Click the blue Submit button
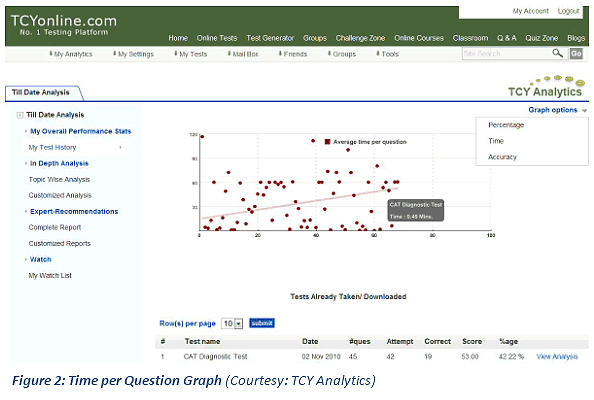Image resolution: width=594 pixels, height=400 pixels. click(262, 323)
